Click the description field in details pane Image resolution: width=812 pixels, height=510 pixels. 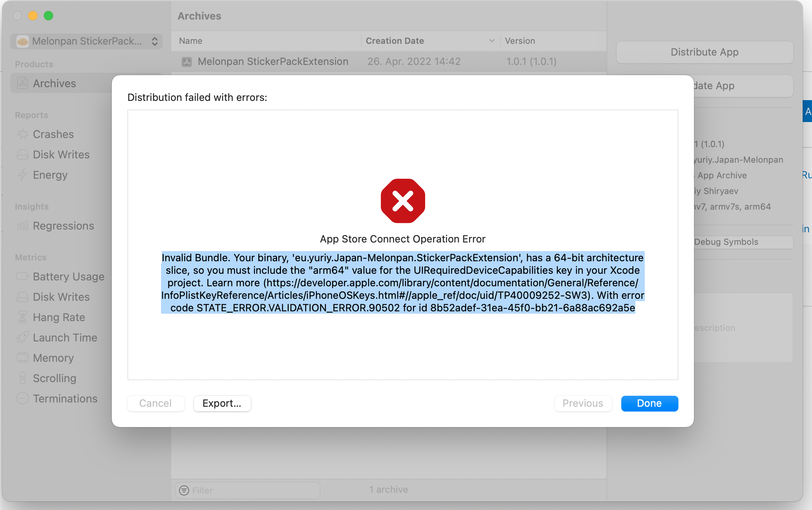coord(743,328)
